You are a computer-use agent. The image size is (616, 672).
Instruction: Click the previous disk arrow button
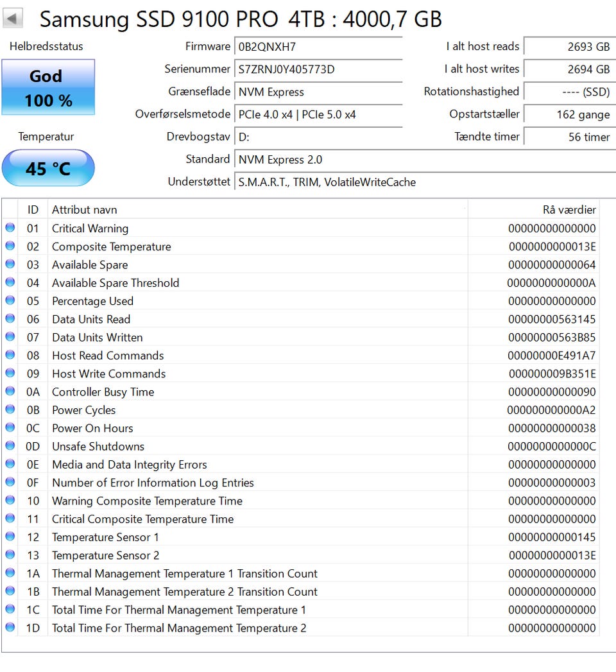(12, 19)
